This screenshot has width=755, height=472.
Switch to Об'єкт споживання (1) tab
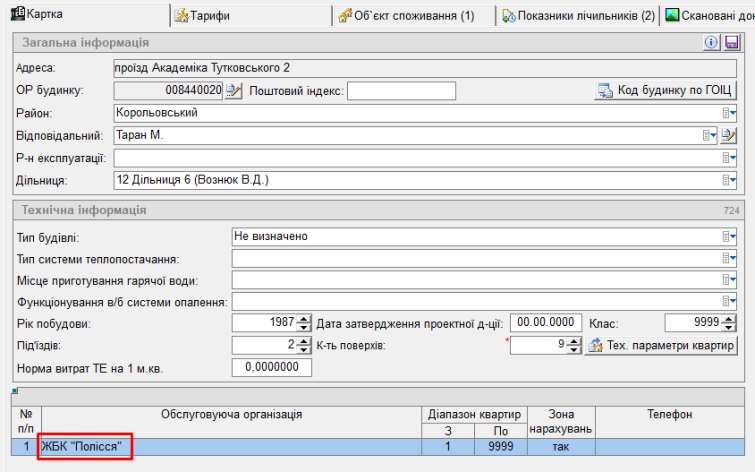pos(413,15)
